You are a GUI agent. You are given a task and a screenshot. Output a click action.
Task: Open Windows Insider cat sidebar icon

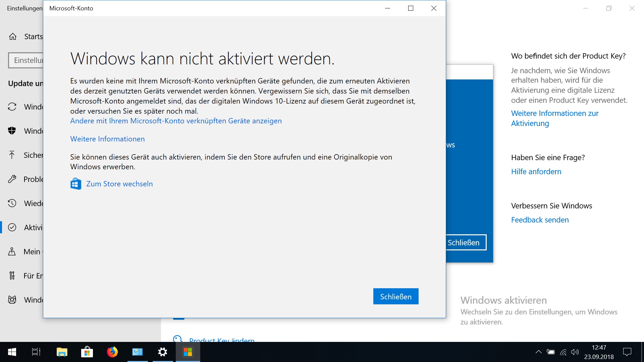12,300
